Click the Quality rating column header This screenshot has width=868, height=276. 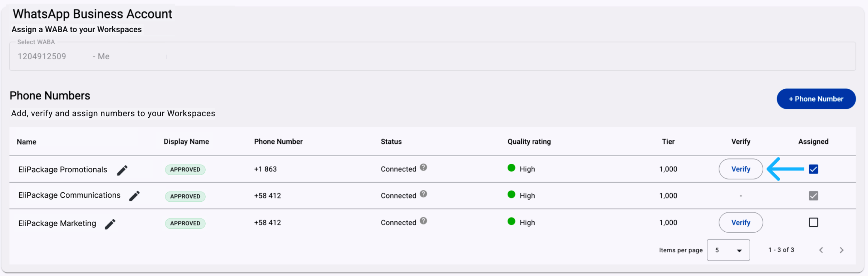[x=529, y=142]
